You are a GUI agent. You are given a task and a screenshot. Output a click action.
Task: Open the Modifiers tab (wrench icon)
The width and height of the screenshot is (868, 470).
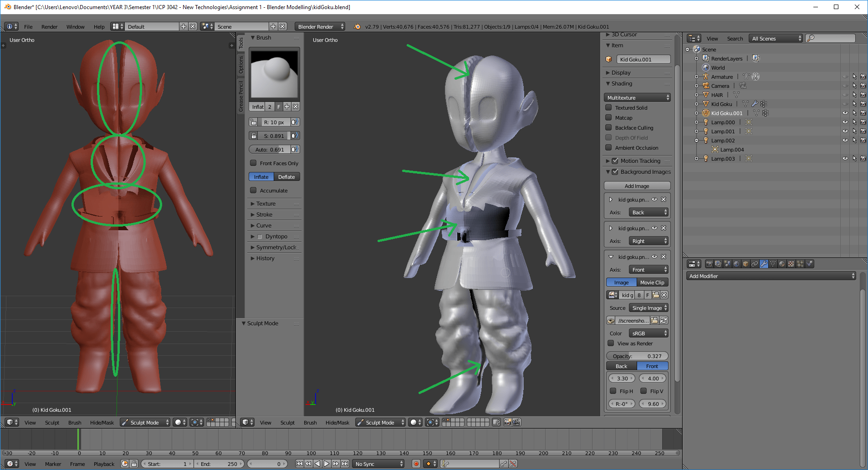764,263
